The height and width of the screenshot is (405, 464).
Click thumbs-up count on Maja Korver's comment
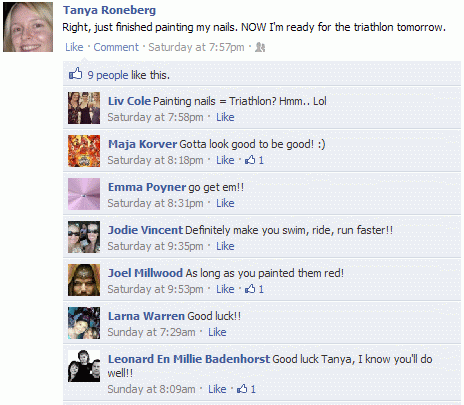pos(254,160)
